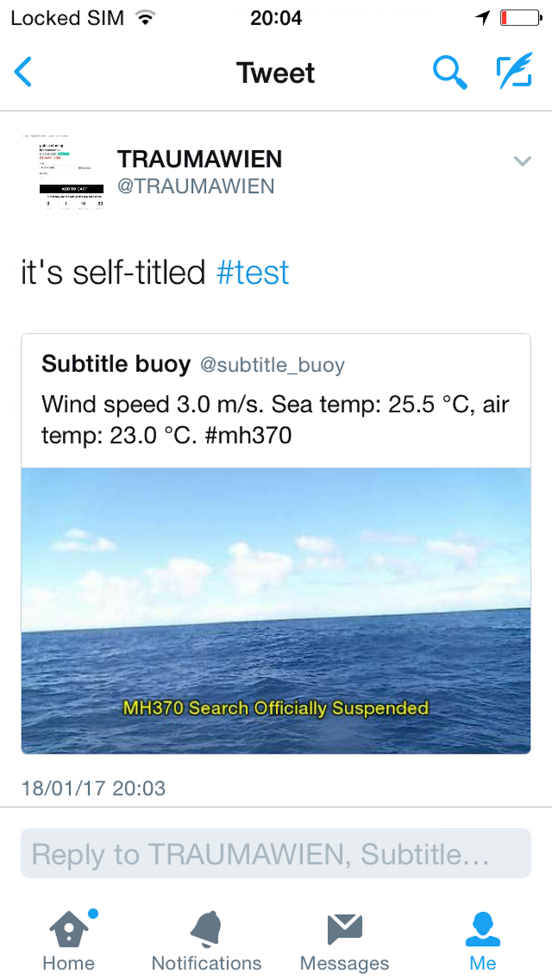552x980 pixels.
Task: Expand the tweet options chevron
Action: point(523,161)
